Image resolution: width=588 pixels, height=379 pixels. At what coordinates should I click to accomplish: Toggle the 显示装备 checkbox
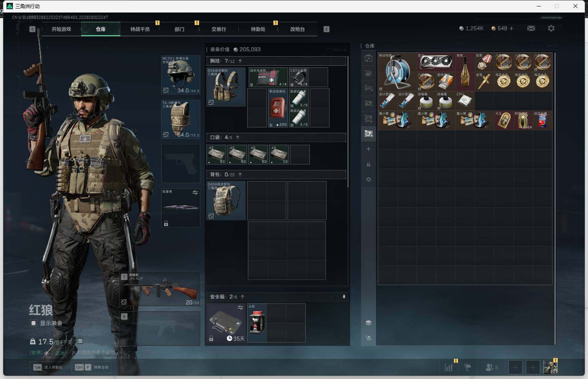pyautogui.click(x=34, y=323)
